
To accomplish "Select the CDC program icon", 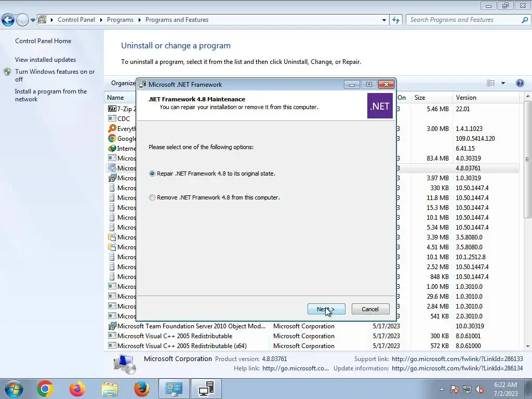I will 112,118.
